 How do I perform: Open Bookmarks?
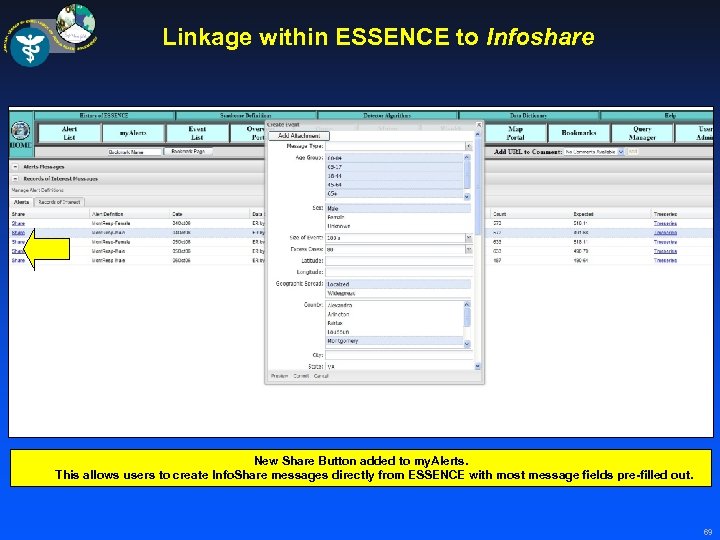click(x=579, y=133)
